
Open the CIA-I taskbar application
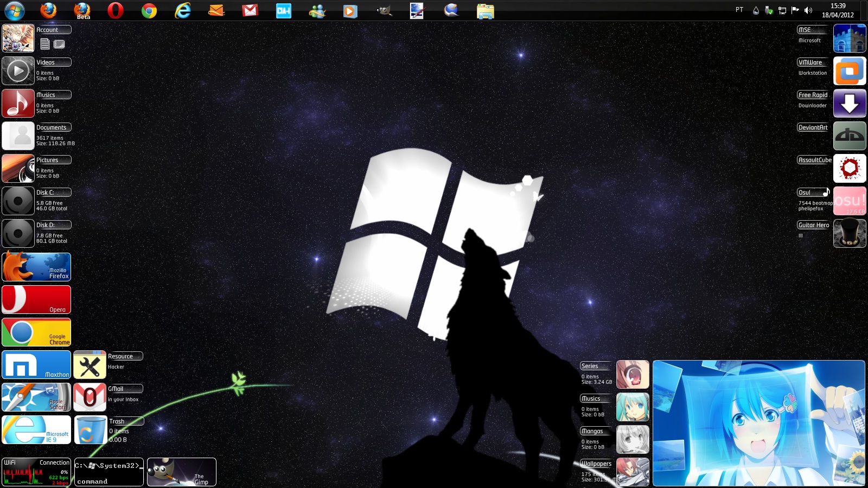click(x=284, y=10)
